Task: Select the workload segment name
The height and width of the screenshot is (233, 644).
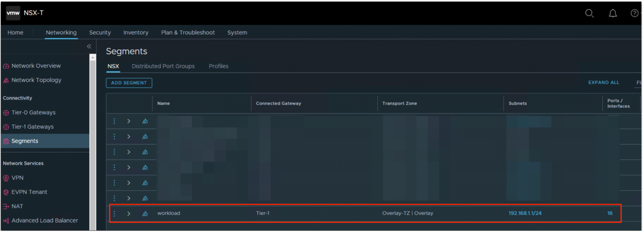Action: (169, 214)
